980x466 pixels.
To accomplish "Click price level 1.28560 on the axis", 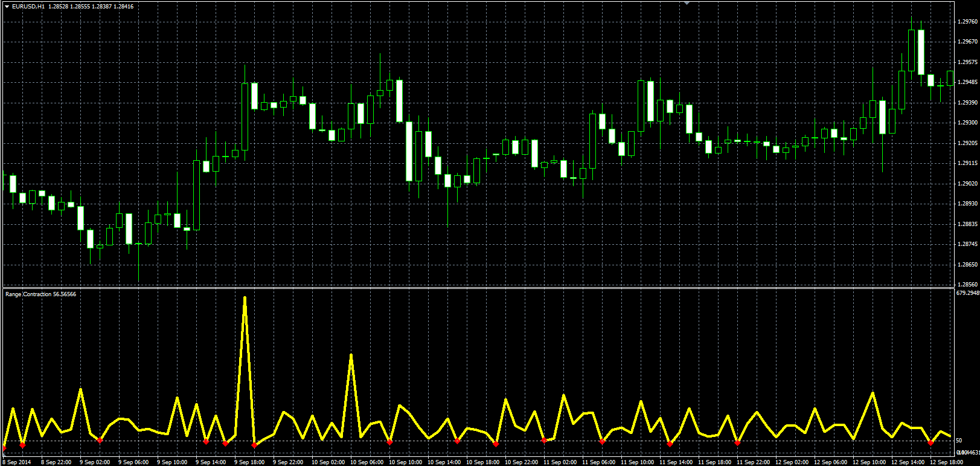I will pos(967,284).
